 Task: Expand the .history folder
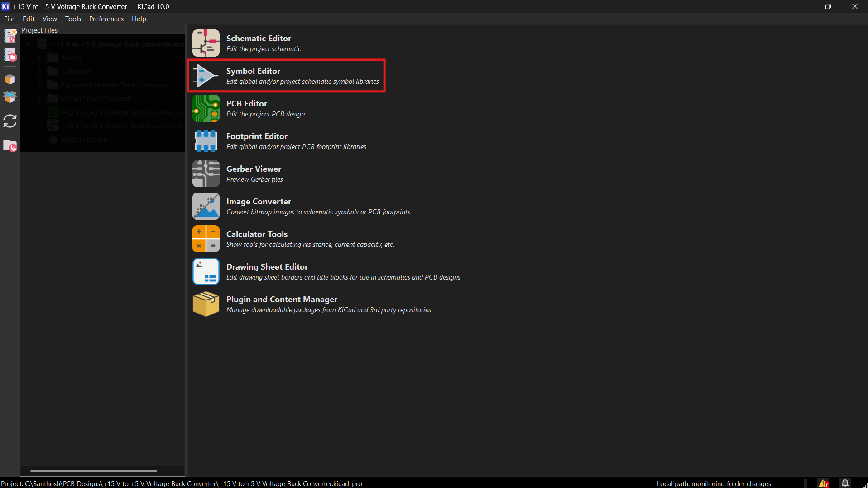pyautogui.click(x=40, y=58)
